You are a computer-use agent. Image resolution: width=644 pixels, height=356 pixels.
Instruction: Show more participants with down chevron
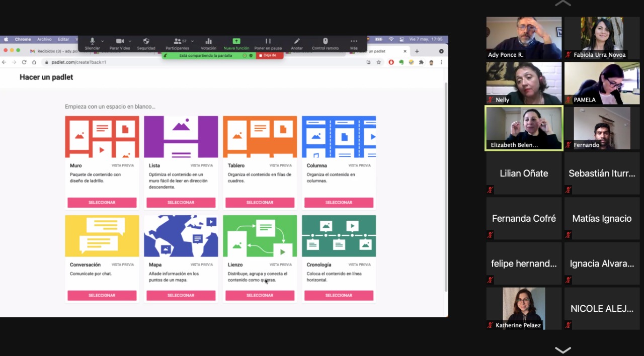click(562, 350)
